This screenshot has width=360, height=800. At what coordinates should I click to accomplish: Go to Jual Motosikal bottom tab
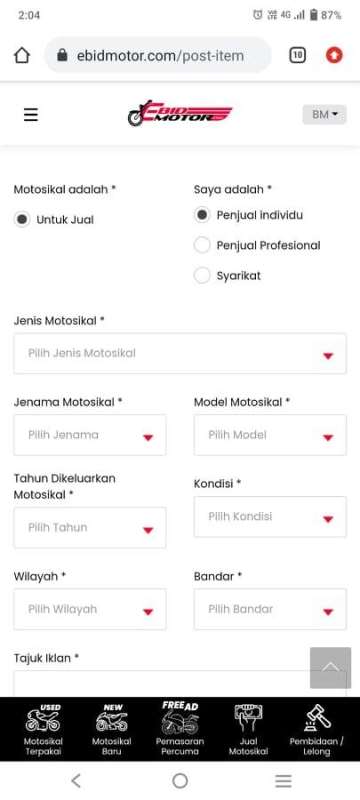click(x=248, y=730)
